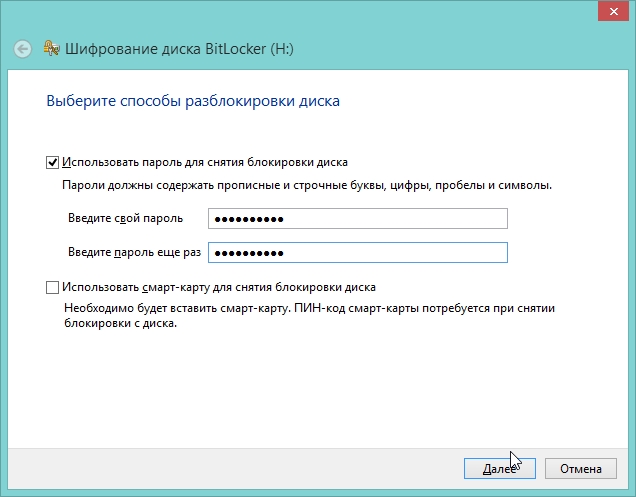Click the Отмена button
Image resolution: width=636 pixels, height=497 pixels.
pyautogui.click(x=581, y=469)
